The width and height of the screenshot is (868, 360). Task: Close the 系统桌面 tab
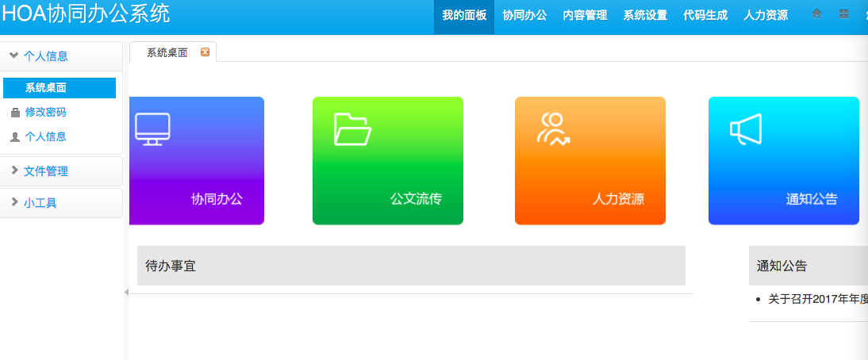coord(205,52)
